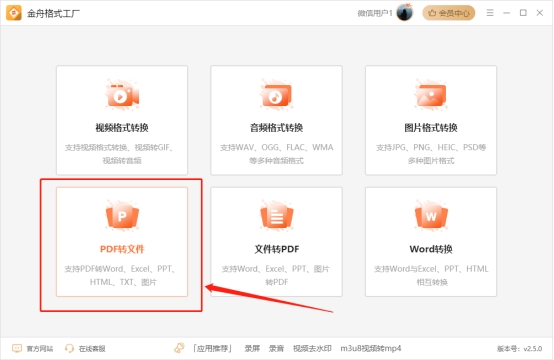The height and width of the screenshot is (360, 554).
Task: Click the 在线客服 headset icon
Action: coord(69,348)
